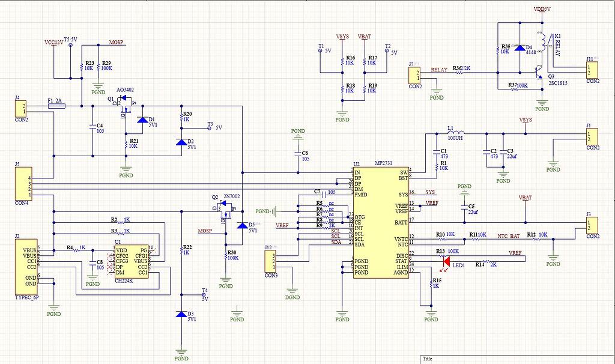Image resolution: width=615 pixels, height=364 pixels.
Task: Select test point T3 5V
Action: tap(210, 127)
